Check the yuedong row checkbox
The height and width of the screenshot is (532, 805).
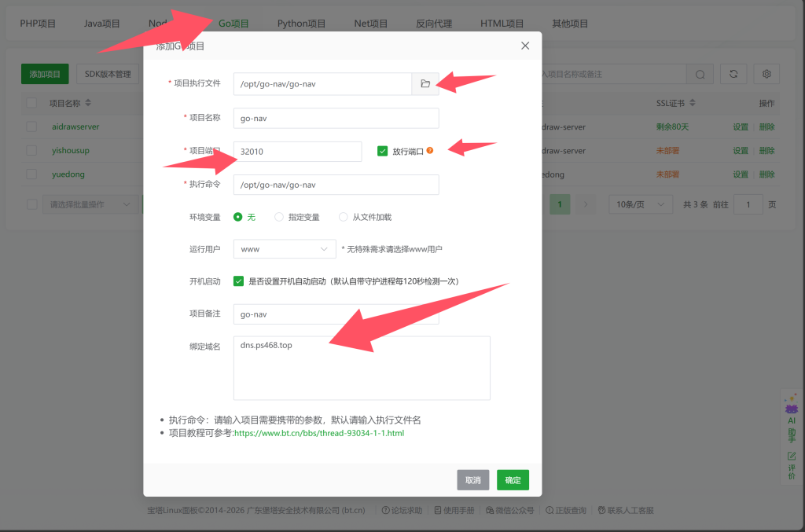coord(31,174)
